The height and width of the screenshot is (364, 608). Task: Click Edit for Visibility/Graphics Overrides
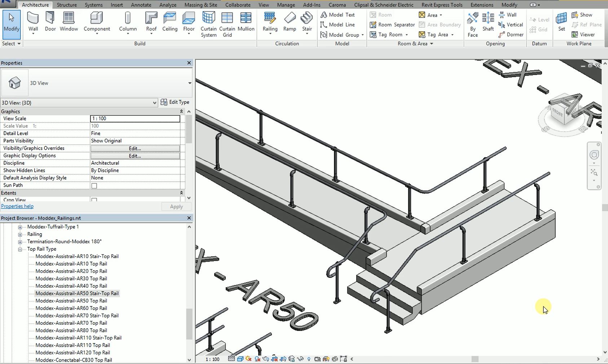[135, 148]
